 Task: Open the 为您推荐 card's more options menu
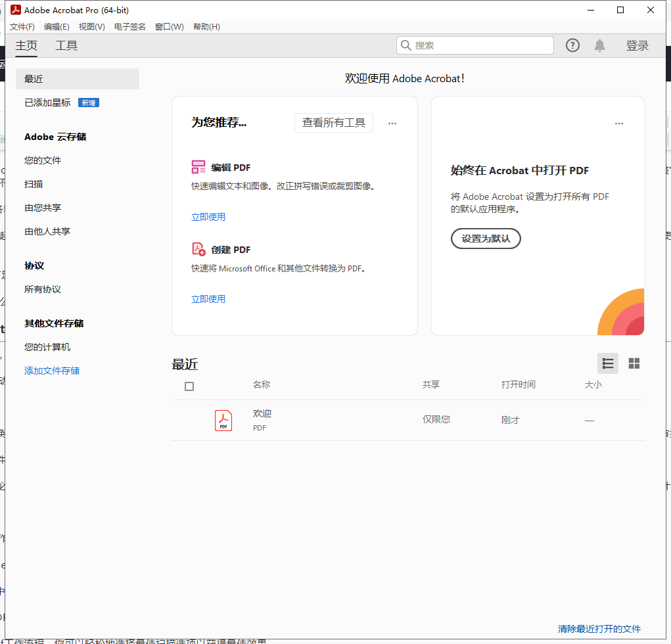click(392, 124)
